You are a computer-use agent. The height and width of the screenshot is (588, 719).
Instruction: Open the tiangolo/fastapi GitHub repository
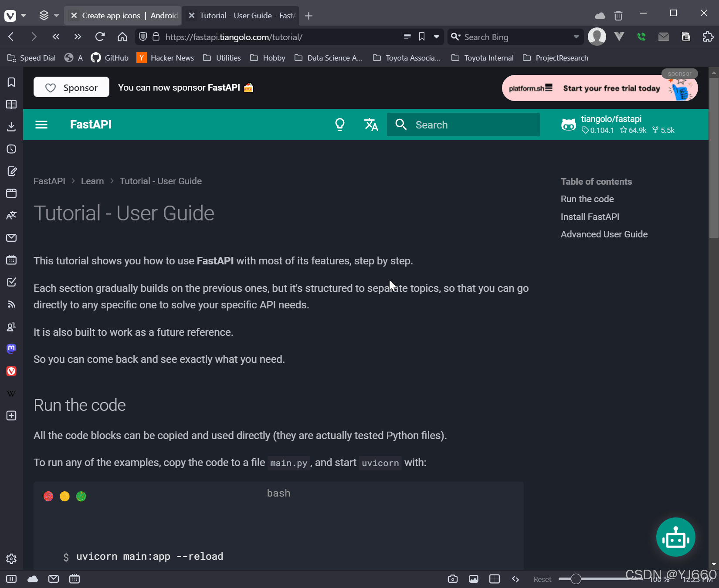pyautogui.click(x=618, y=125)
